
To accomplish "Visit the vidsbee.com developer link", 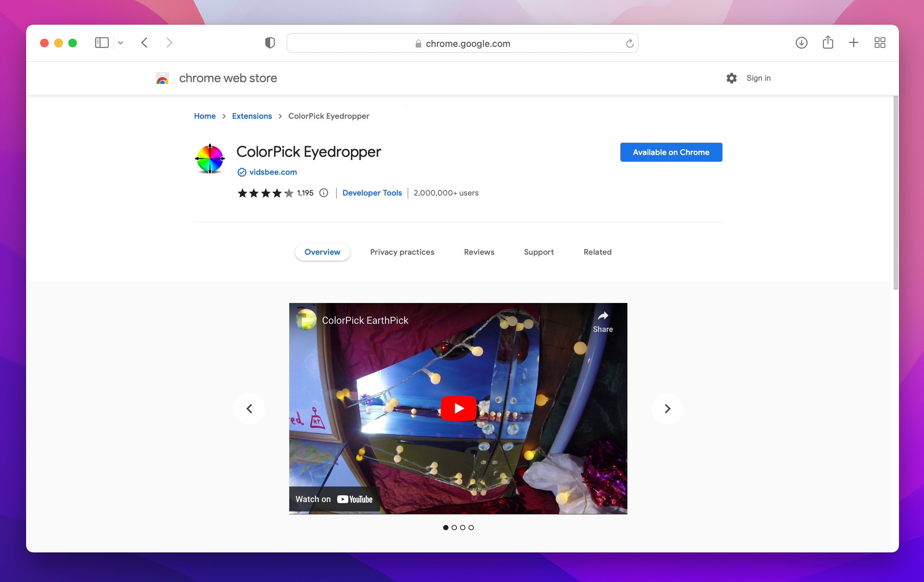I will pyautogui.click(x=273, y=172).
